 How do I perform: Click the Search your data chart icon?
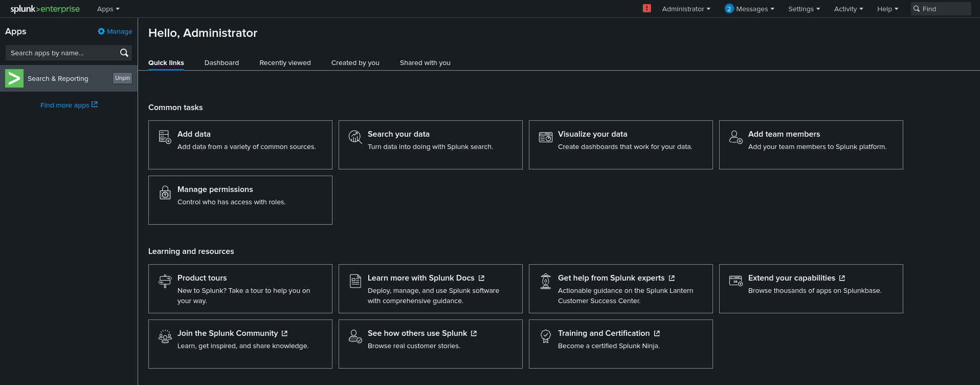click(355, 137)
